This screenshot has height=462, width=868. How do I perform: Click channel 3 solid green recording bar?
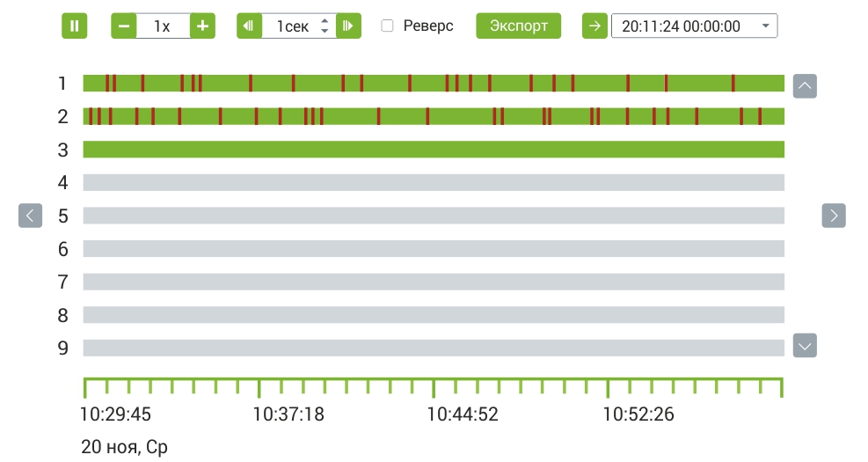click(x=433, y=150)
